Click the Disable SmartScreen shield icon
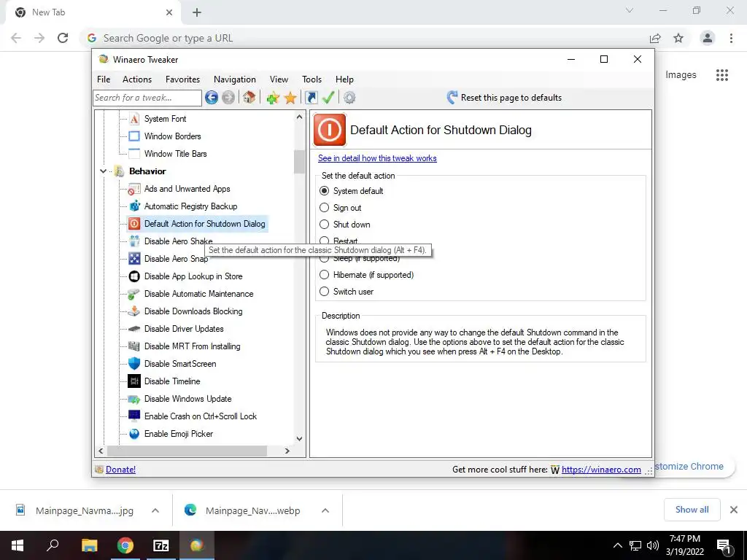This screenshot has width=747, height=560. point(134,364)
